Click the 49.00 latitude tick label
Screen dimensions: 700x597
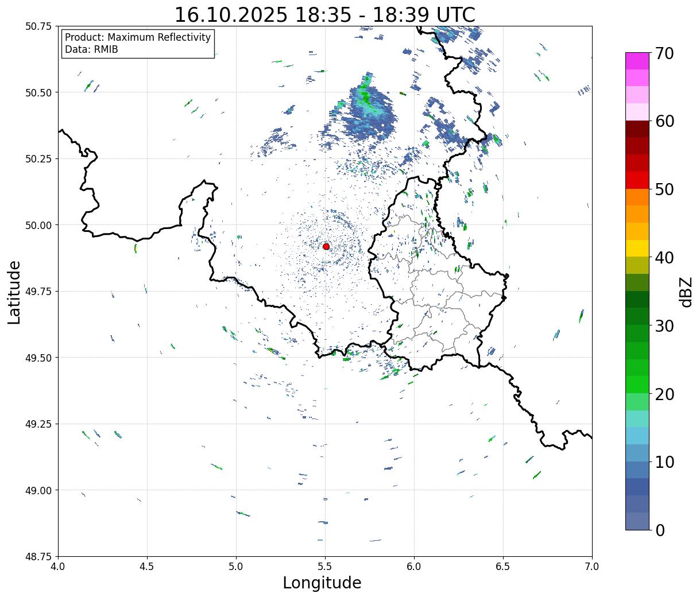tap(38, 490)
